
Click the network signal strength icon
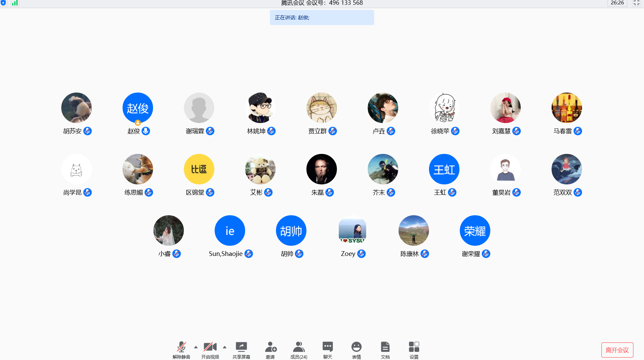click(15, 3)
